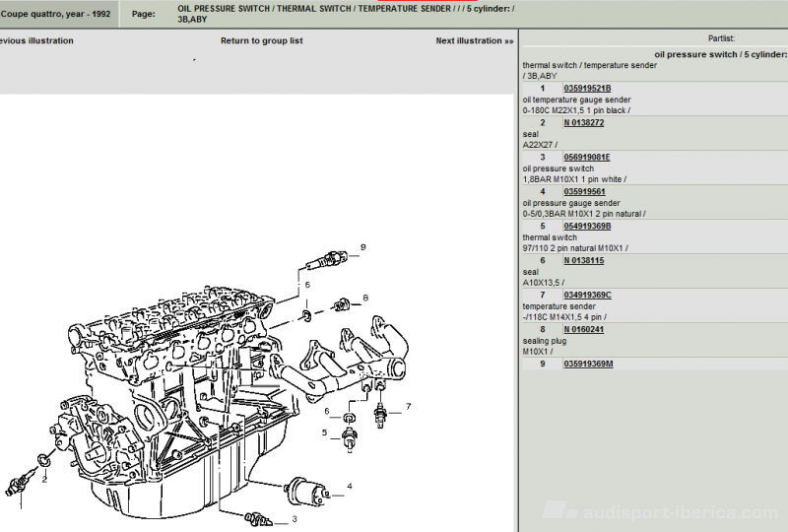This screenshot has width=788, height=532.
Task: Open part number 056919081E
Action: click(586, 157)
